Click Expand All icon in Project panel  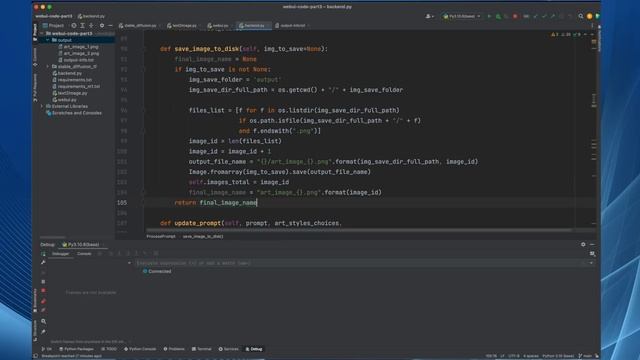(82, 25)
